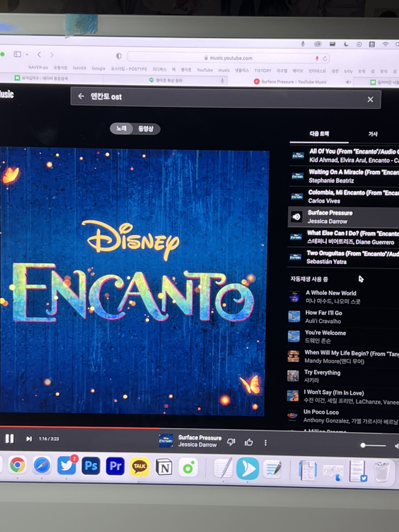399x532 pixels.
Task: Click Jessica Darrow artist in player bar
Action: tap(197, 445)
